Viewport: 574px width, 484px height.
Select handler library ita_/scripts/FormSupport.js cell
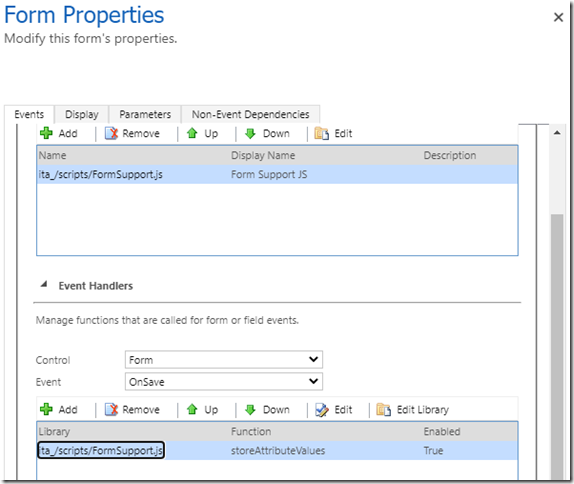pyautogui.click(x=101, y=450)
